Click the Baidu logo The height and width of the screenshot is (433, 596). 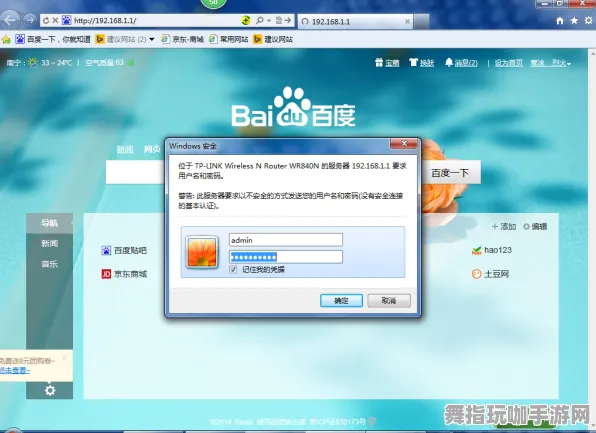click(x=293, y=107)
